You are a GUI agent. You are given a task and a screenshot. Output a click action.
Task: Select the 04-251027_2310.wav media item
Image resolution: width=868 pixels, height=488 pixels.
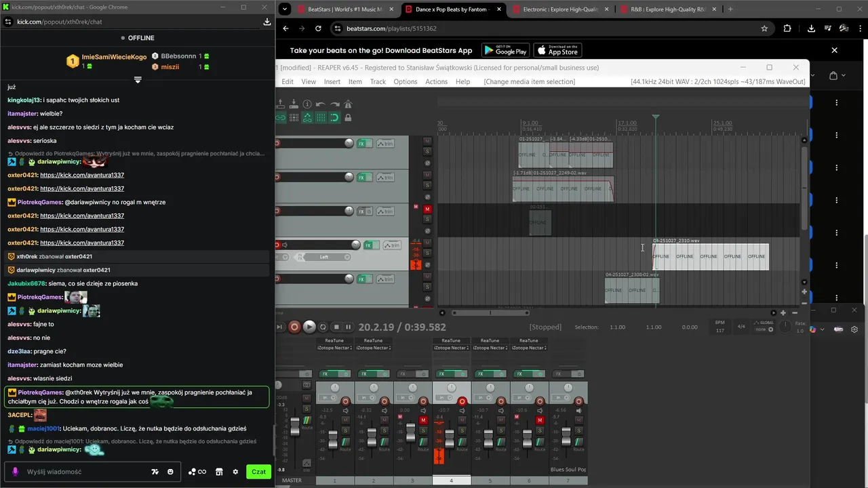[x=711, y=257]
